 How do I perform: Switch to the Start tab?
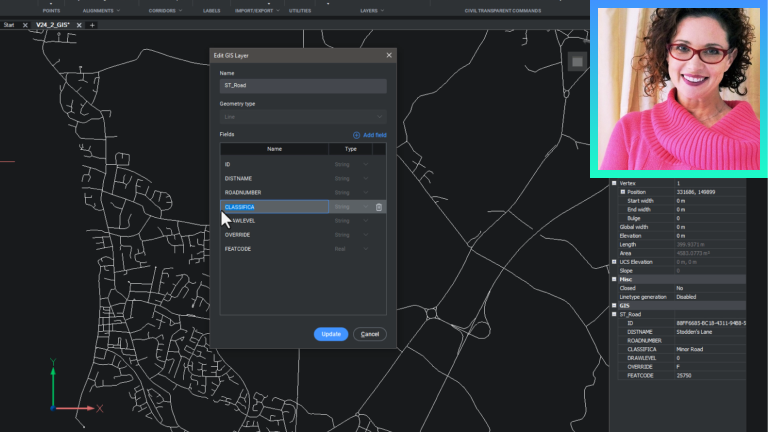(x=9, y=25)
